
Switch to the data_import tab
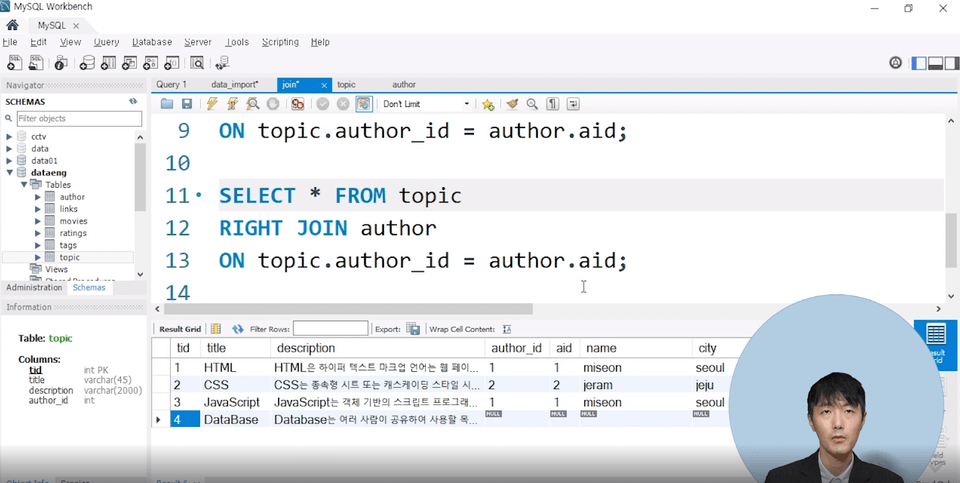[234, 84]
